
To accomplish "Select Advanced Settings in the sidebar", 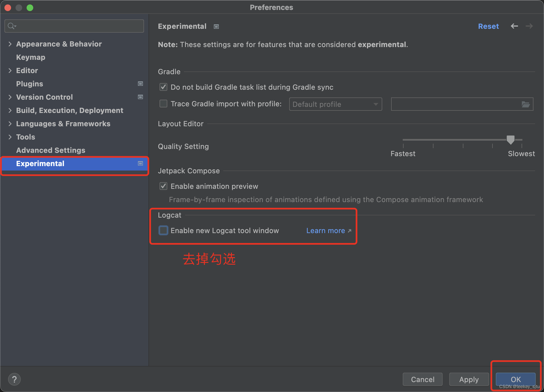I will 51,150.
